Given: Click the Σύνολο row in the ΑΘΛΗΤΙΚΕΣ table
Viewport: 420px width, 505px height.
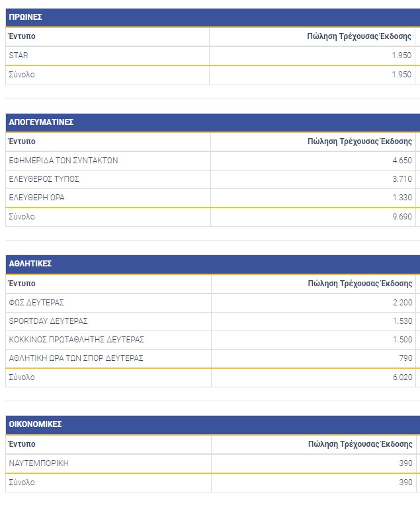Looking at the screenshot, I should 22,377.
